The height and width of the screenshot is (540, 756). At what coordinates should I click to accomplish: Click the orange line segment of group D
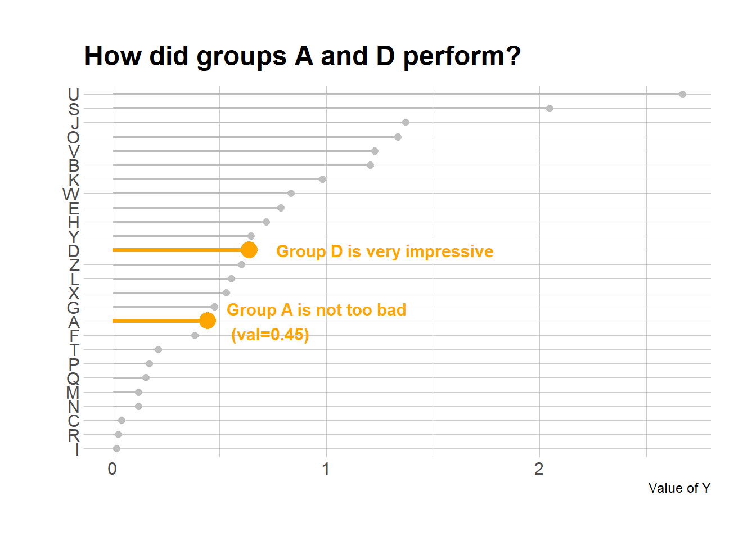174,250
